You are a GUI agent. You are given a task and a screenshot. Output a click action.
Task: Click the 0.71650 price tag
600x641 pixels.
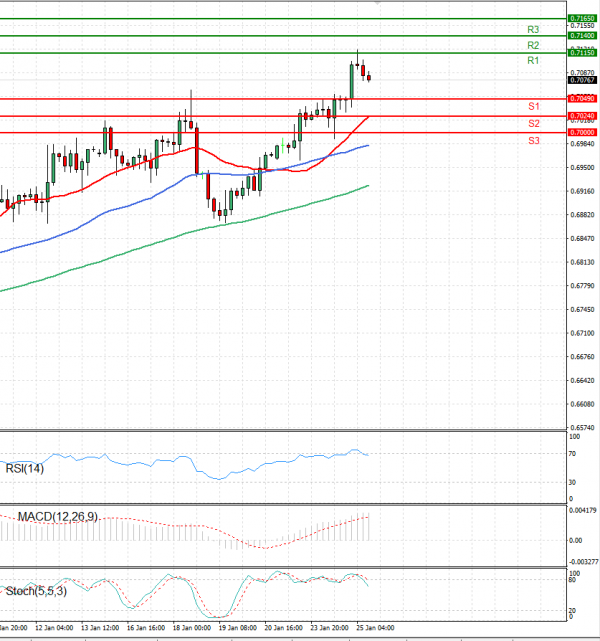(582, 18)
